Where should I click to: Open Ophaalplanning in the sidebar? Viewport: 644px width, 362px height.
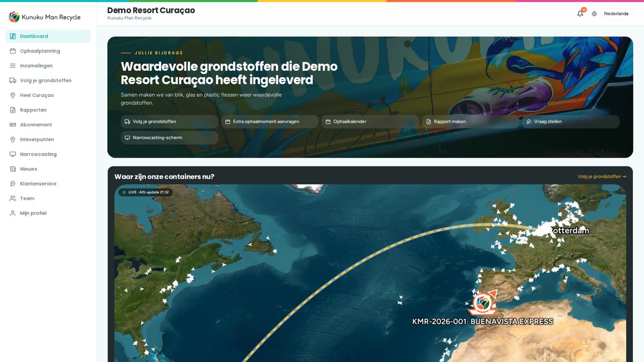pos(48,51)
